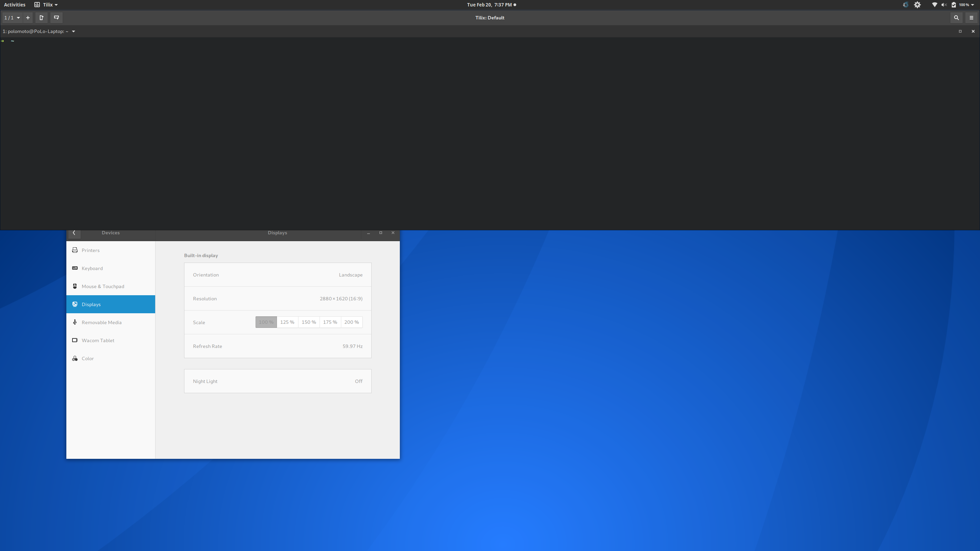Open the session selector dropdown showing 1/1

pyautogui.click(x=12, y=17)
